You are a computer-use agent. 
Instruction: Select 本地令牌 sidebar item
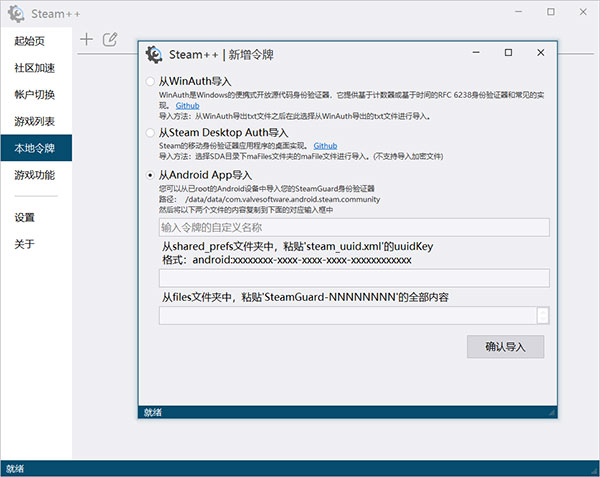pyautogui.click(x=36, y=148)
